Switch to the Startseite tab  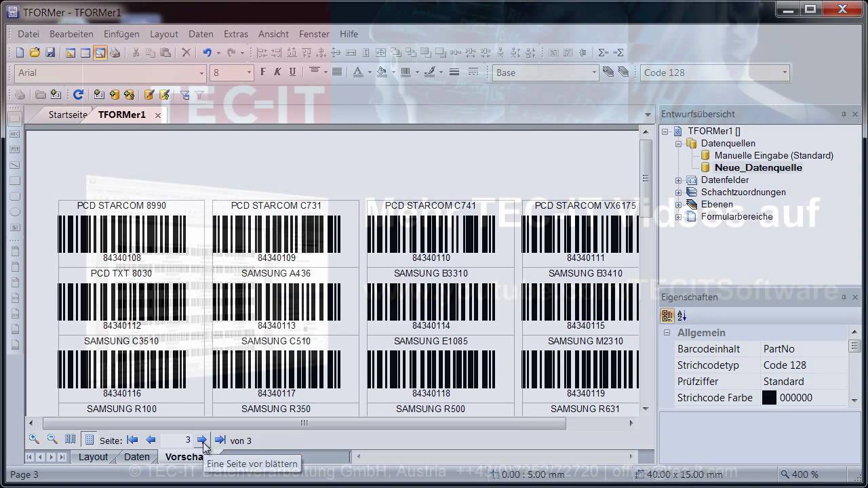[68, 115]
